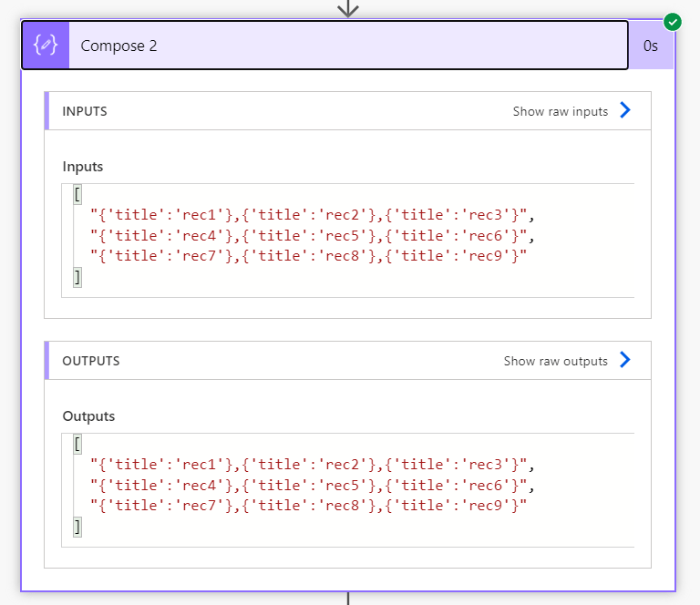The width and height of the screenshot is (700, 605).
Task: Select the rec4 rec5 rec6 line in Inputs
Action: click(312, 236)
